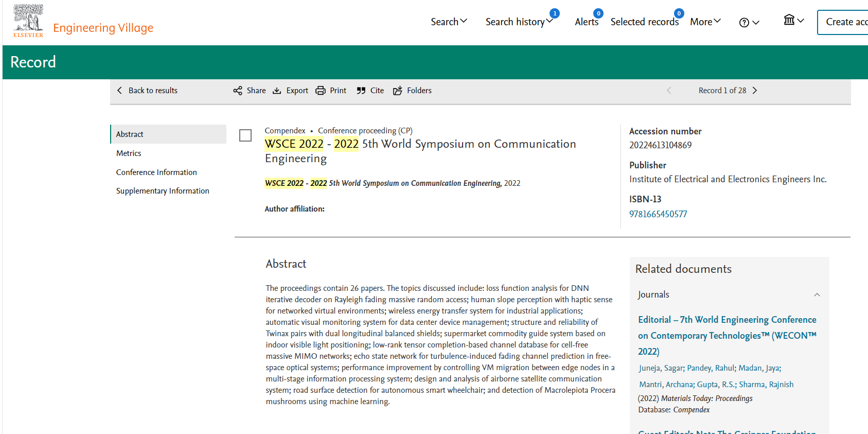Click the Record 1 of 28 text
The width and height of the screenshot is (868, 434).
(x=722, y=91)
